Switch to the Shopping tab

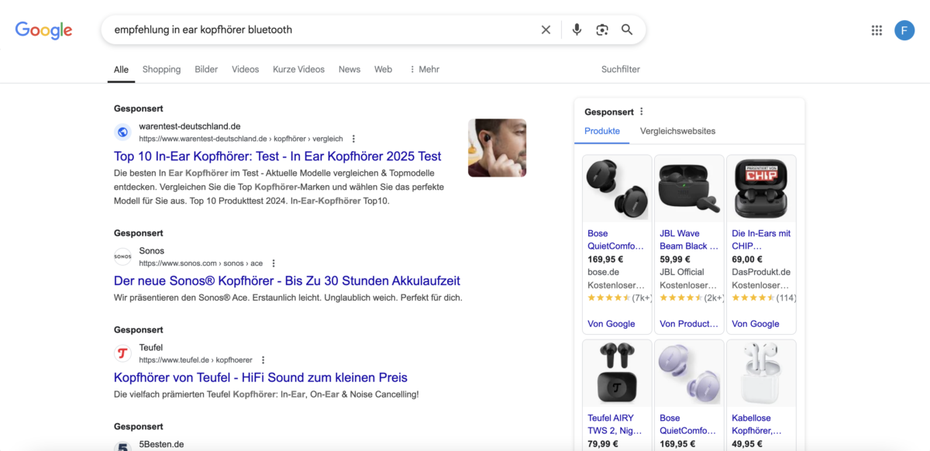(161, 69)
